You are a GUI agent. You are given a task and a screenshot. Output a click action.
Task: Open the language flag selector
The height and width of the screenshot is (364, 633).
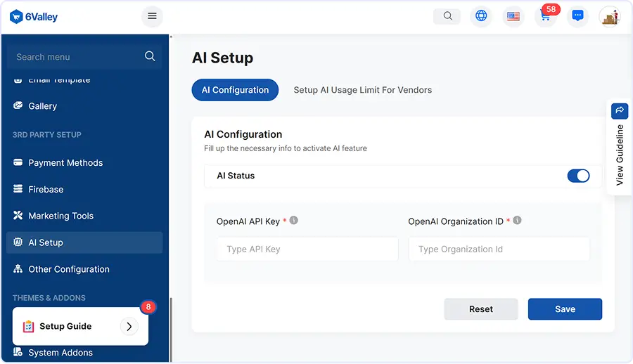point(513,17)
